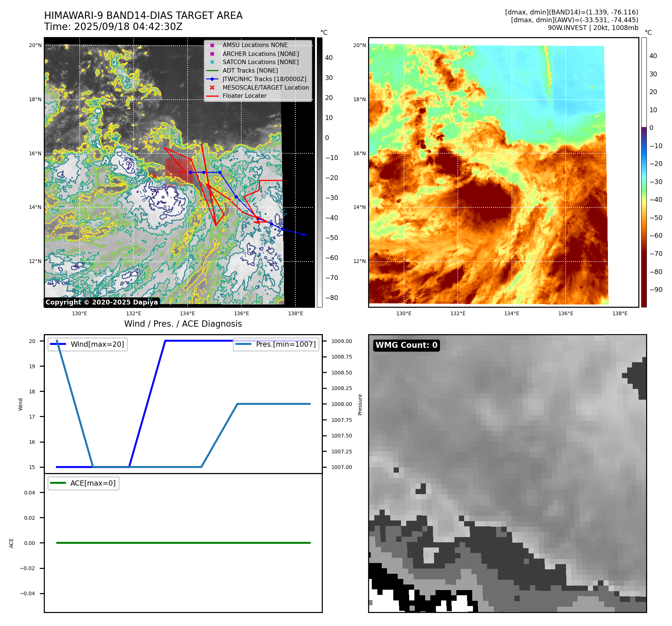Click the 'Pressure' axis label
The image size is (672, 626).
pos(360,404)
